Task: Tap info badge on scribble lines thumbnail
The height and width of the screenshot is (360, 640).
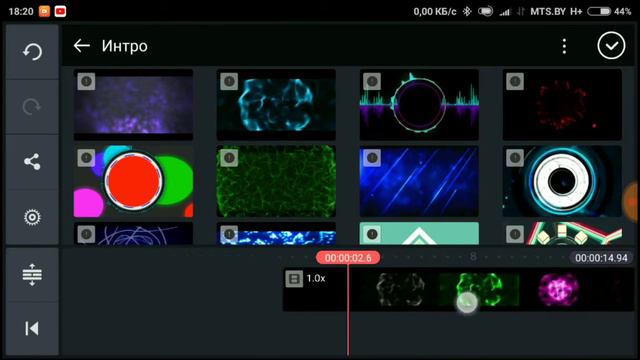Action: click(86, 234)
